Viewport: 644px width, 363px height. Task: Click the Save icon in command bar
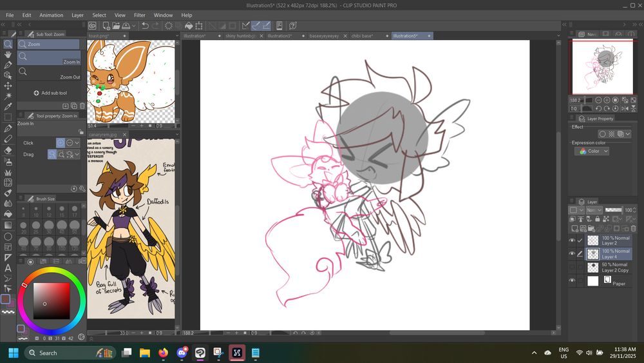(x=126, y=26)
